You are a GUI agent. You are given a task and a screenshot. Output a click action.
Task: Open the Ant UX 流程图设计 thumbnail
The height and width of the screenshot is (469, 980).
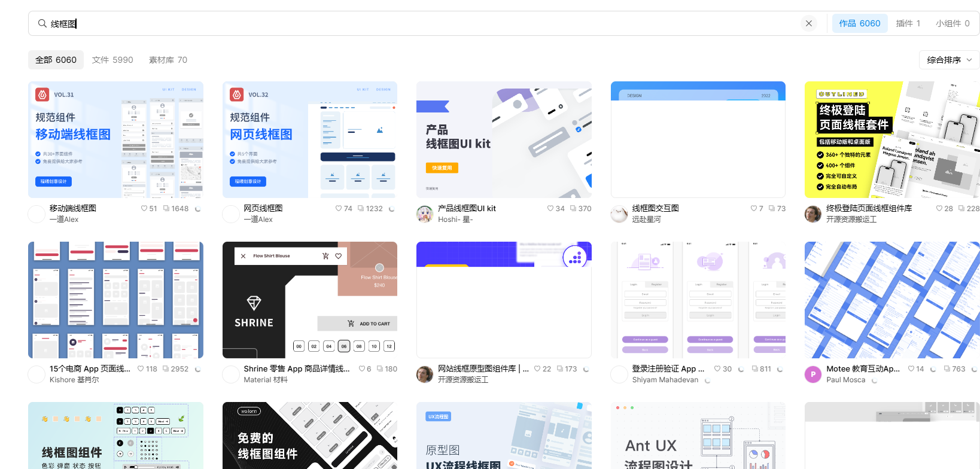[x=698, y=435]
